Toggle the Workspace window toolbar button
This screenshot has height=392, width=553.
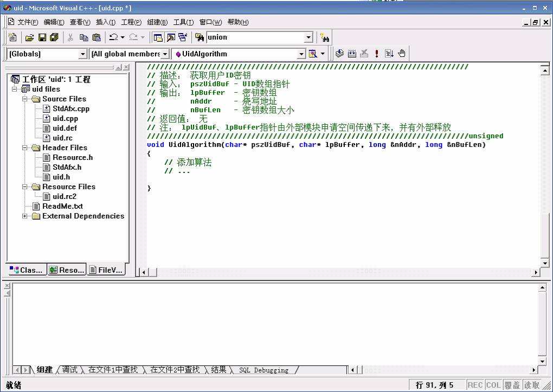click(x=158, y=37)
